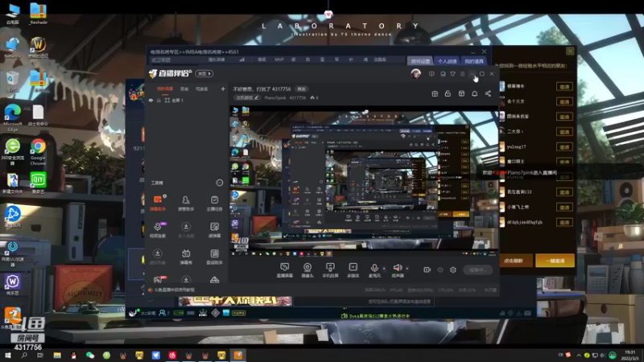
Task: Open the Windows Start menu
Action: coord(7,355)
